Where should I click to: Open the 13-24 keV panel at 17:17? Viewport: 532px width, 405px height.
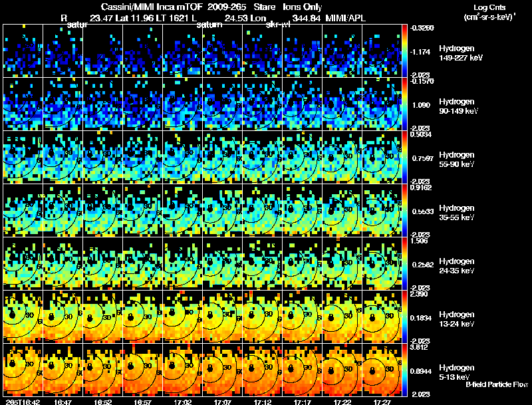tap(303, 317)
